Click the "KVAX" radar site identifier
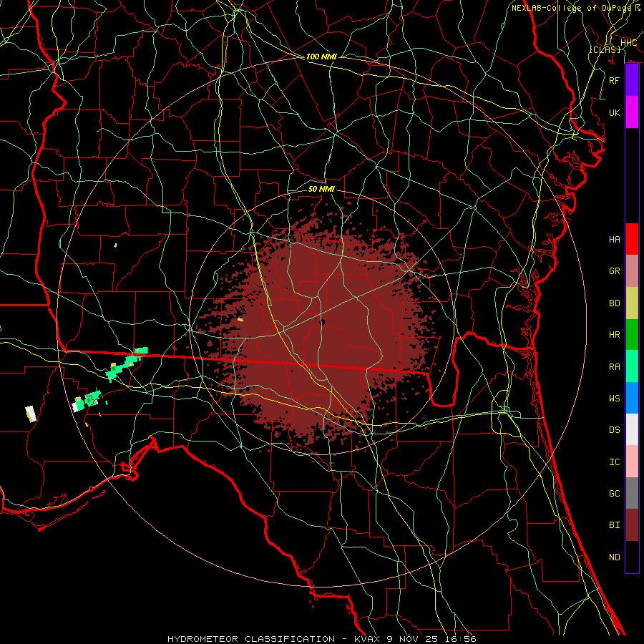The width and height of the screenshot is (644, 644). click(368, 639)
